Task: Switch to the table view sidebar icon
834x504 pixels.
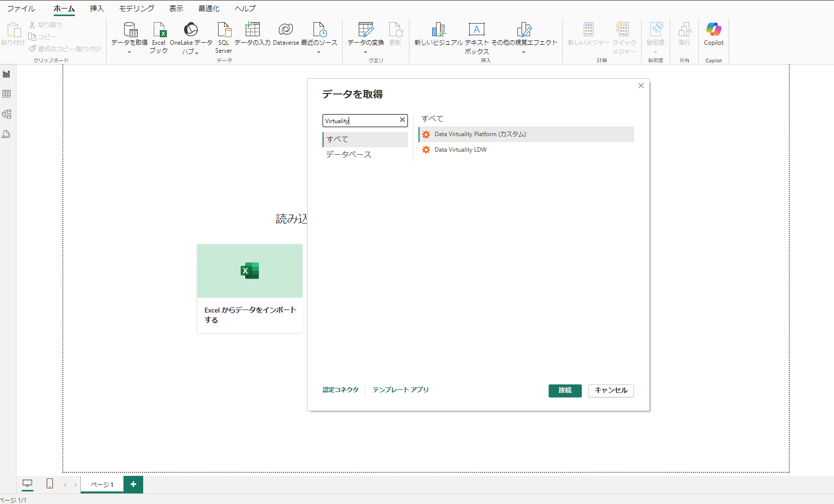Action: pyautogui.click(x=7, y=94)
